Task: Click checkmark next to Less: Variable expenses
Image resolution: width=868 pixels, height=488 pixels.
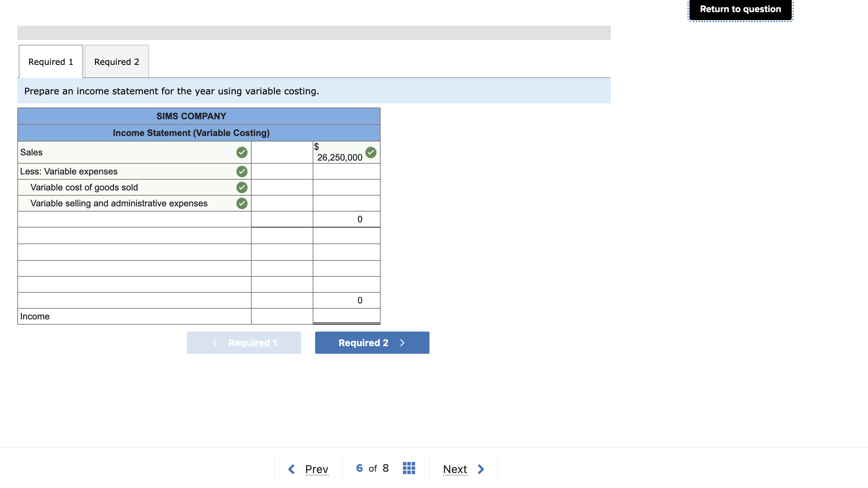Action: [x=242, y=171]
